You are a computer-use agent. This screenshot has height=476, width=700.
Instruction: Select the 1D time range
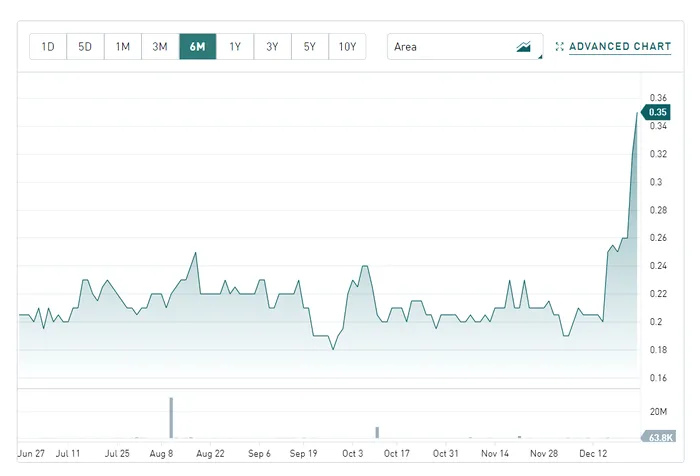pyautogui.click(x=48, y=47)
